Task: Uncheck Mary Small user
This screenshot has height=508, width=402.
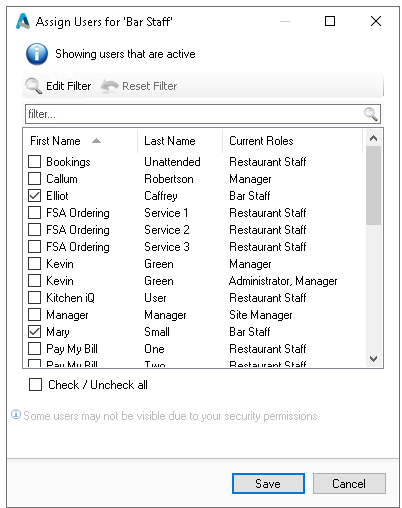Action: tap(35, 332)
